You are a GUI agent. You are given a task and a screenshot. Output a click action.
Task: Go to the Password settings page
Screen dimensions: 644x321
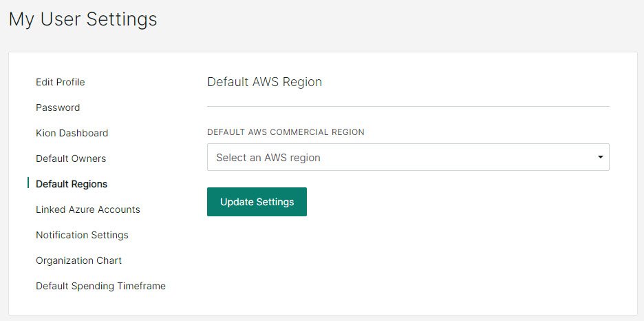[58, 107]
